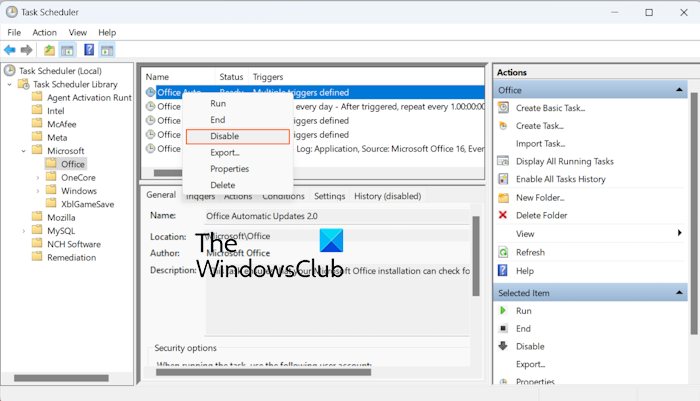Click the Actions pane vertical scrollbar
This screenshot has width=700, height=401.
pyautogui.click(x=694, y=213)
